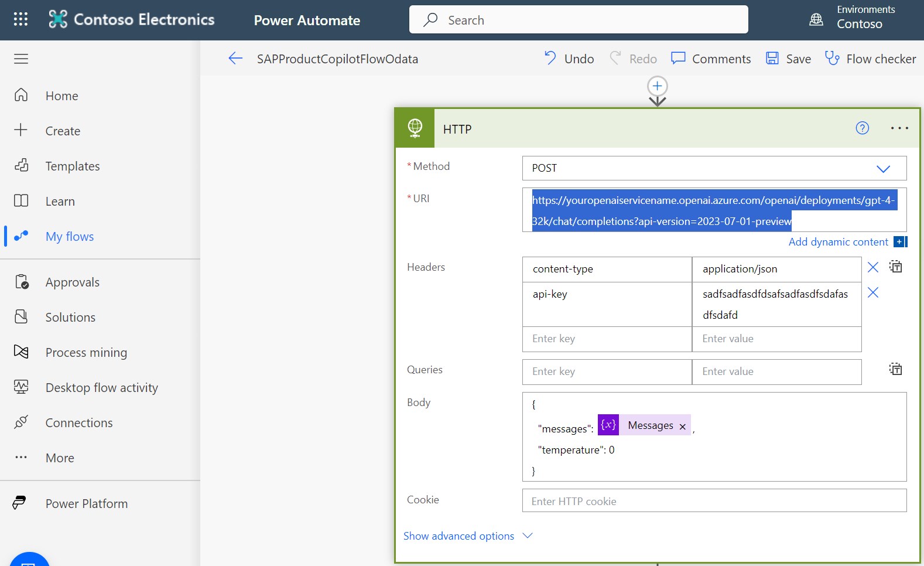Click the Queries Enter key field
The width and height of the screenshot is (924, 566).
607,371
